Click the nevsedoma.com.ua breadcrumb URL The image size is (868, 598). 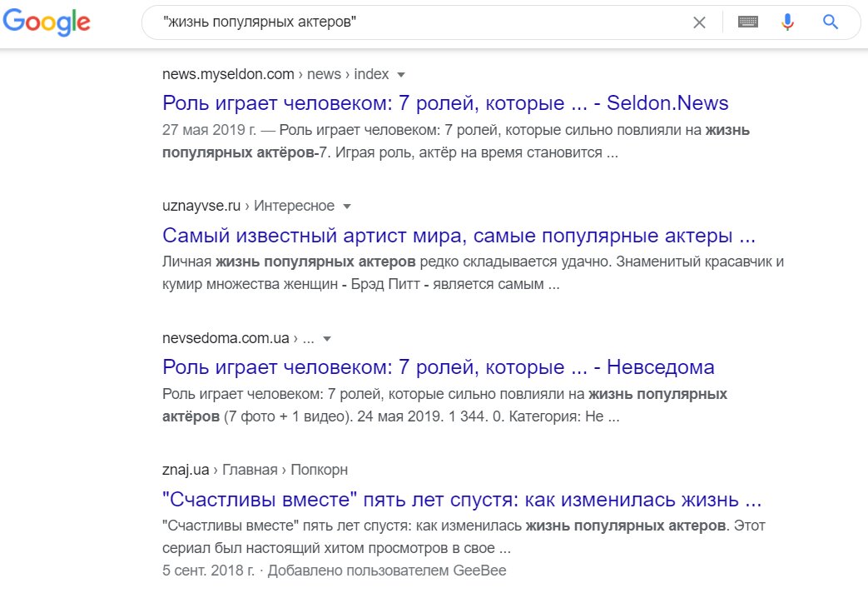pos(238,338)
